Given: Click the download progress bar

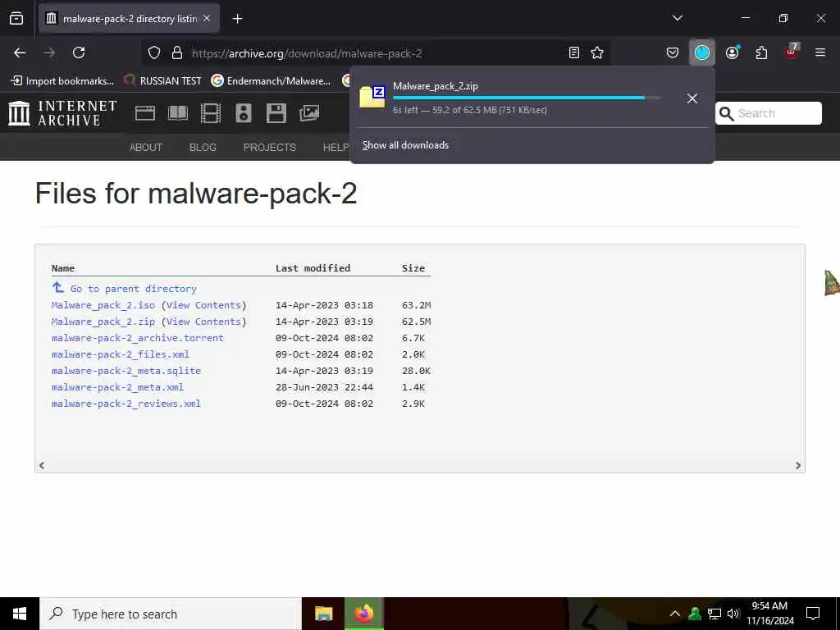Looking at the screenshot, I should (x=527, y=98).
